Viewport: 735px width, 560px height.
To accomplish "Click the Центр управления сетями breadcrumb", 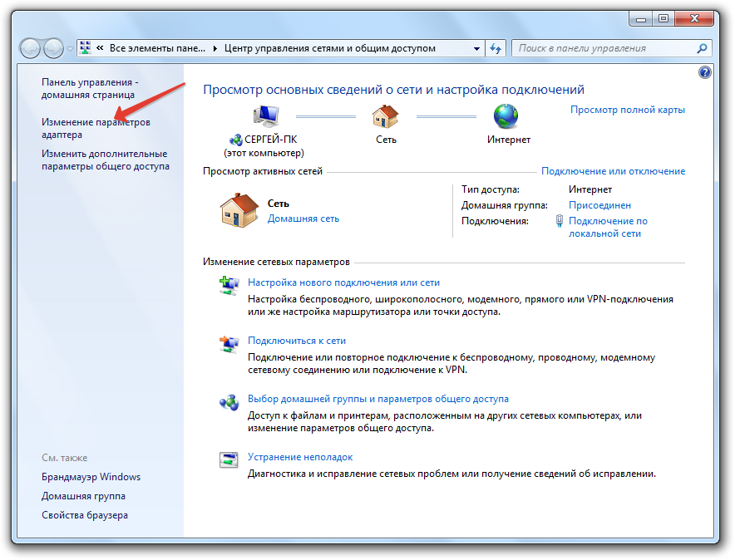I will [x=330, y=48].
